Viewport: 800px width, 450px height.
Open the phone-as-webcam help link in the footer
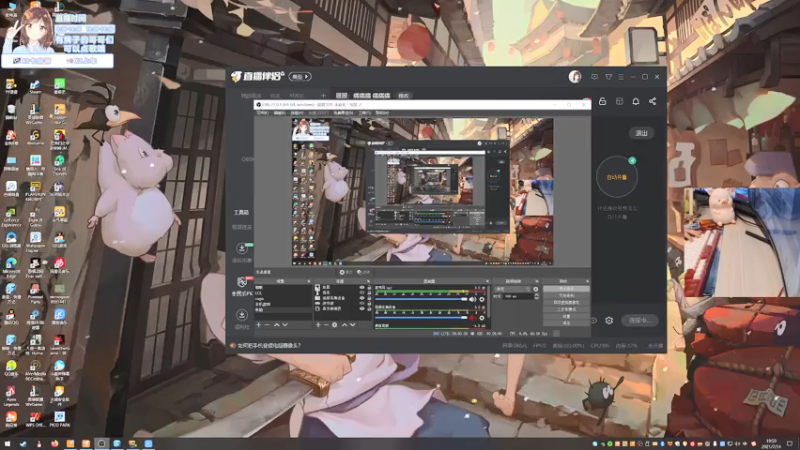tap(269, 345)
